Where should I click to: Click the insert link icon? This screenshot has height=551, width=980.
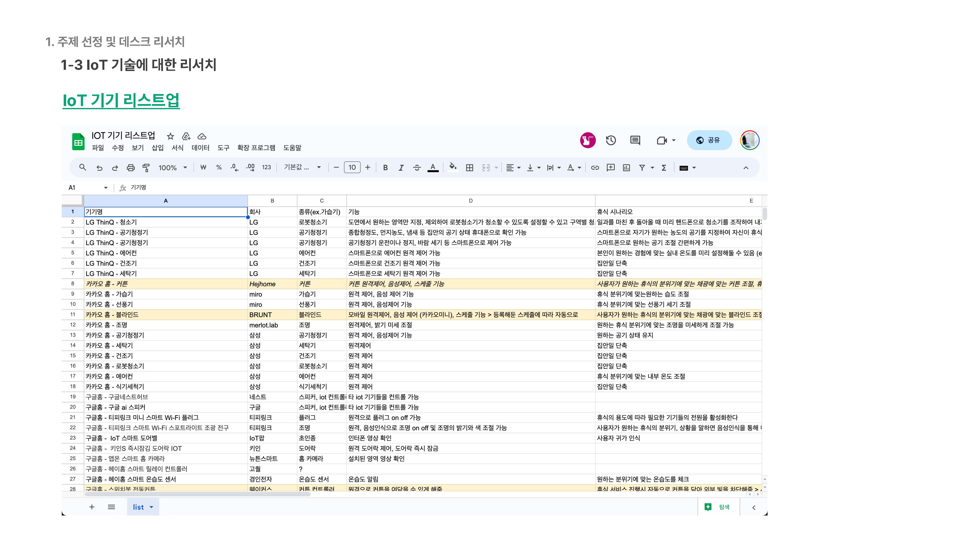595,168
